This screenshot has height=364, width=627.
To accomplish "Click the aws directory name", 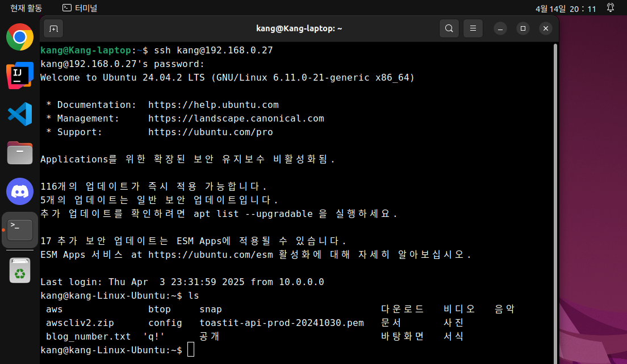I will click(x=55, y=309).
